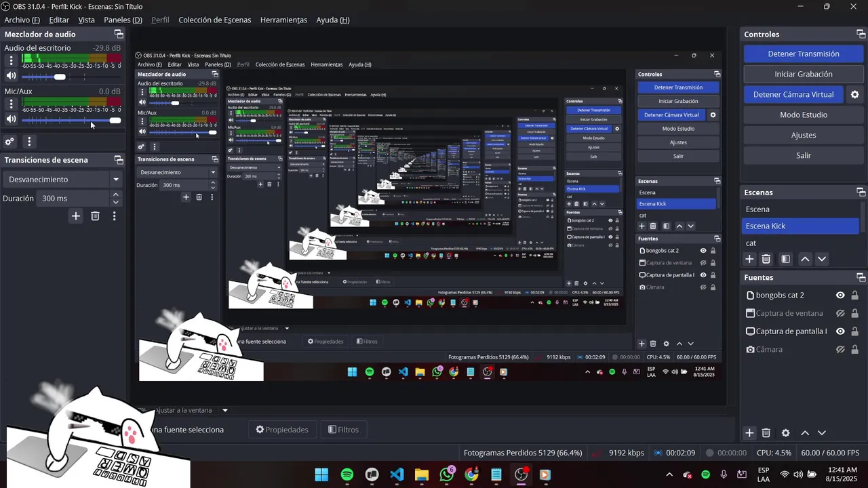
Task: Add a source in main Fuentes toolbar
Action: 749,433
